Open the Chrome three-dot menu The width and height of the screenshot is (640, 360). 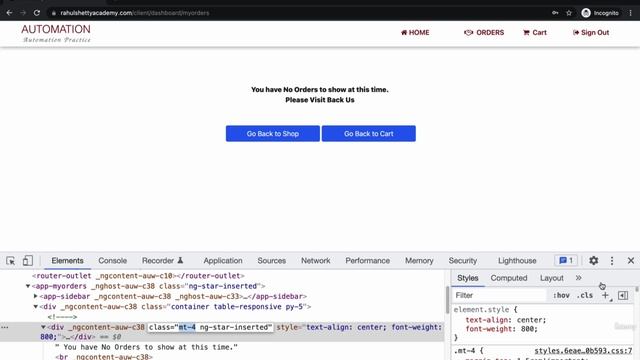tap(631, 13)
